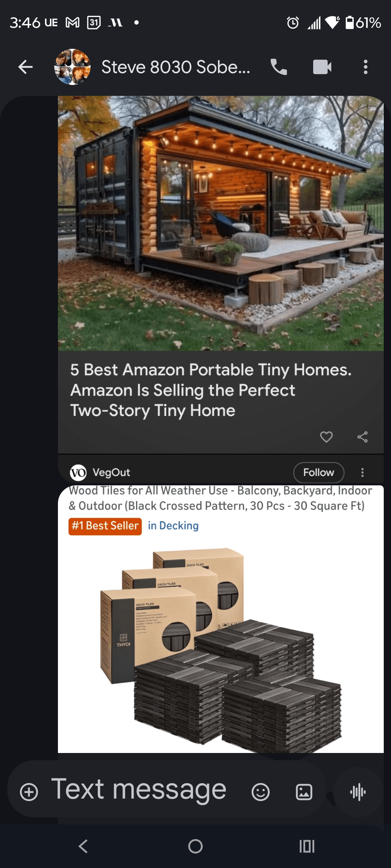The height and width of the screenshot is (868, 391).
Task: Open the conversation overflow menu
Action: [x=366, y=67]
